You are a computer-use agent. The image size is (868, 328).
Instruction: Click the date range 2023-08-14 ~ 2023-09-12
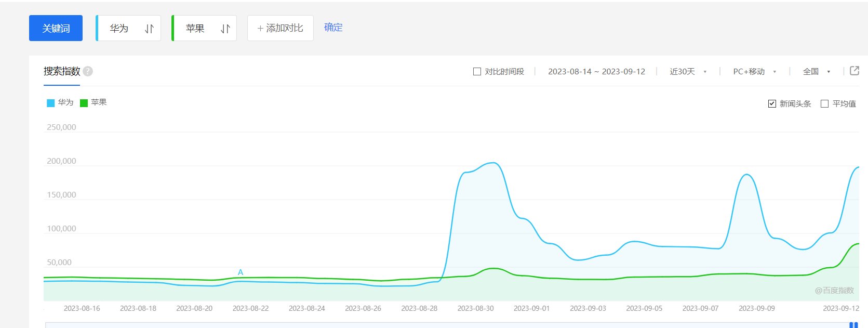(596, 72)
